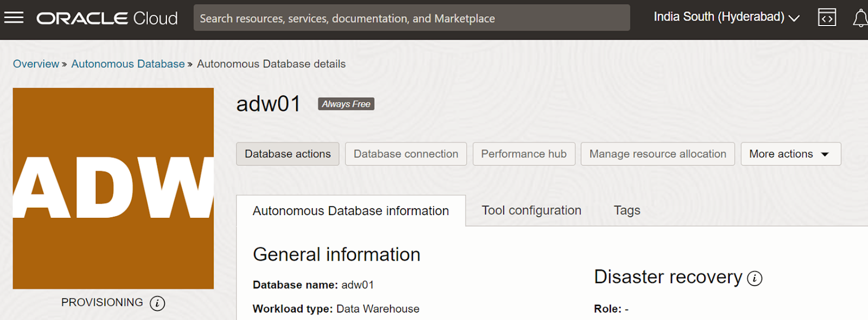Image resolution: width=868 pixels, height=320 pixels.
Task: Open Performance hub
Action: click(x=524, y=154)
